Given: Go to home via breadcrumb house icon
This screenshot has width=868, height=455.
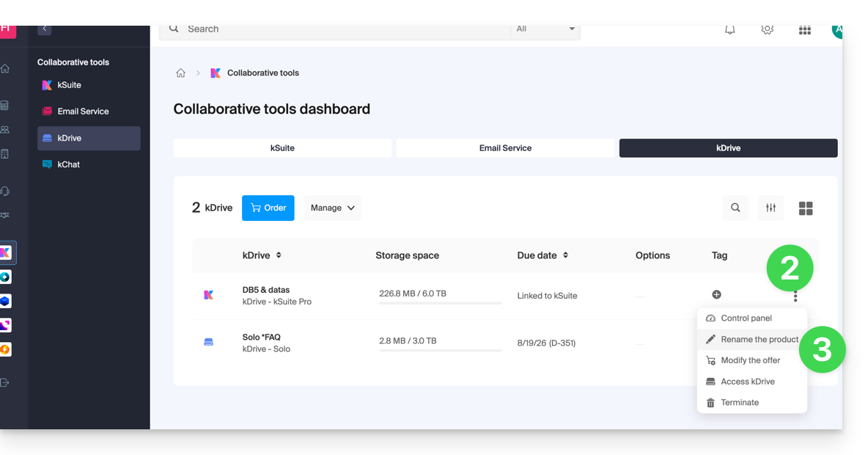Looking at the screenshot, I should pyautogui.click(x=180, y=73).
